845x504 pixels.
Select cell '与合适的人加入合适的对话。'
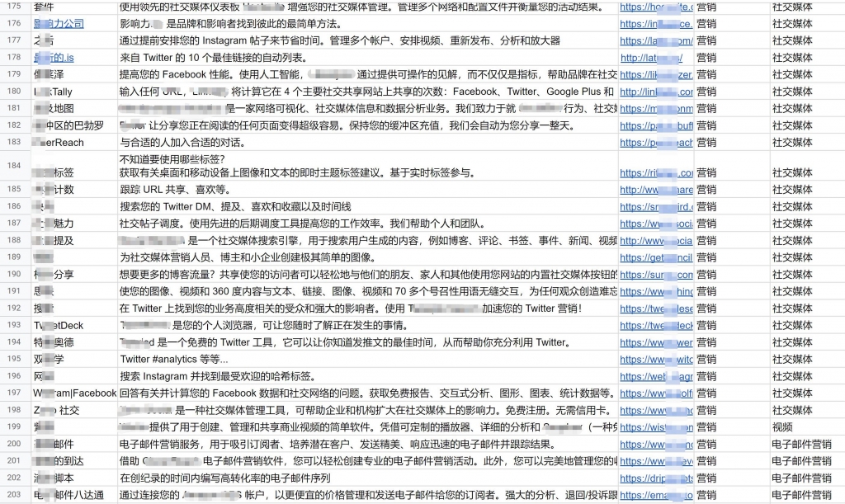pos(367,143)
